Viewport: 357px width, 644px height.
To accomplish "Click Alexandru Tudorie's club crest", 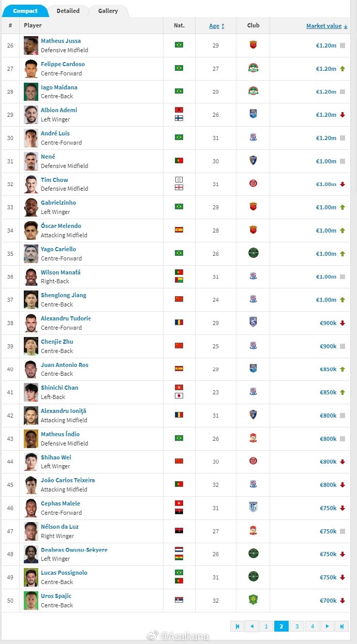I will 253,323.
